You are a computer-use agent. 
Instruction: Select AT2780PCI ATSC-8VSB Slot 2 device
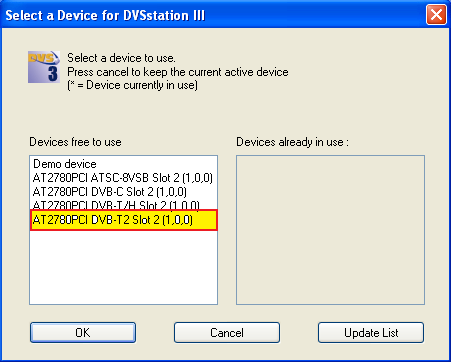pyautogui.click(x=124, y=178)
